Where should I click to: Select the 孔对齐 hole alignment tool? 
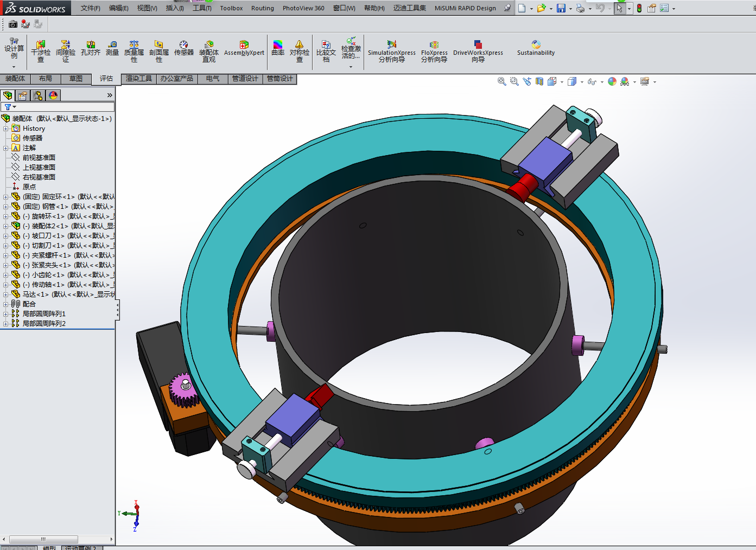pyautogui.click(x=91, y=49)
